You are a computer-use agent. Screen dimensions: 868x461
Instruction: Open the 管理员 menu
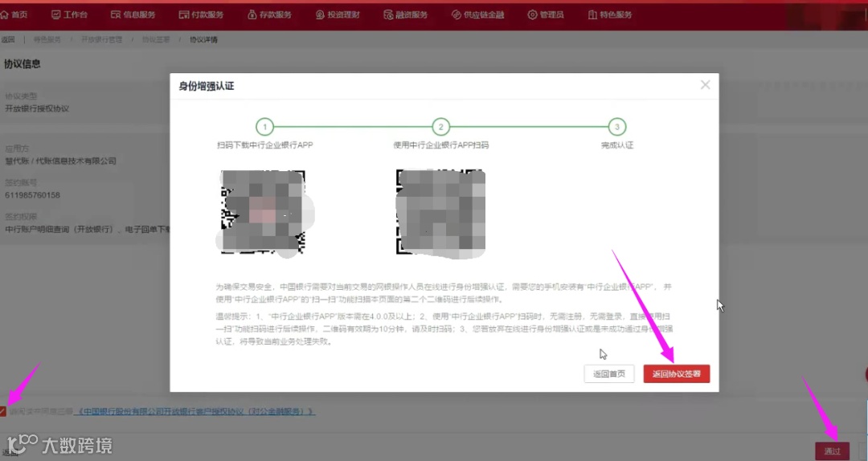point(546,14)
